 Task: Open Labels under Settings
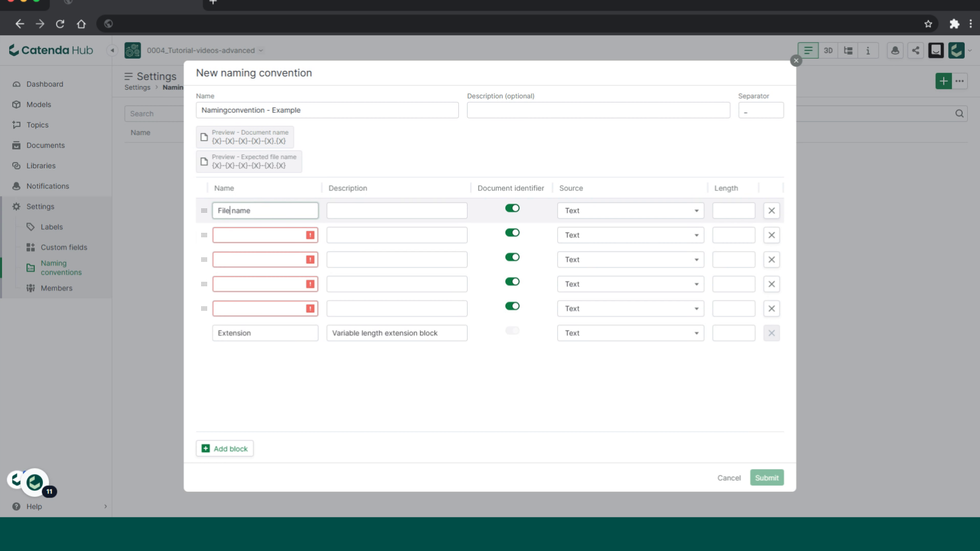(x=52, y=227)
